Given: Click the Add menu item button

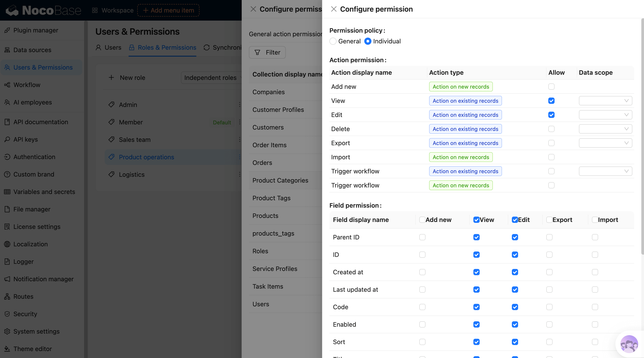Looking at the screenshot, I should (168, 10).
